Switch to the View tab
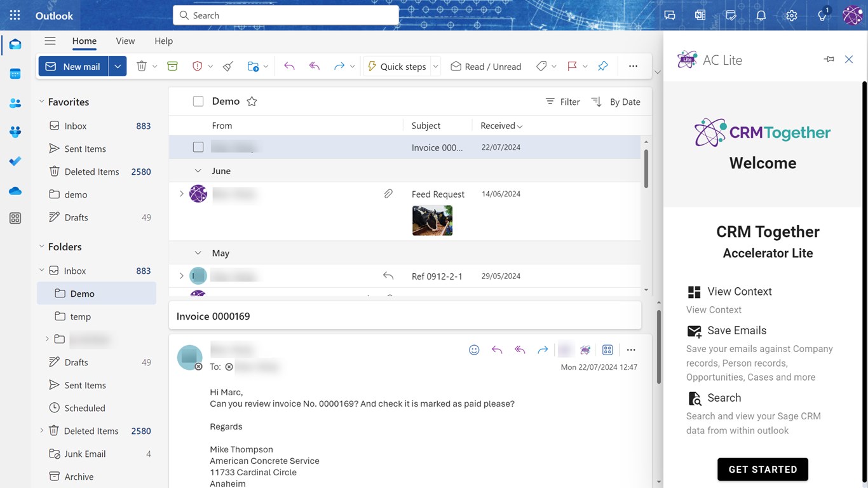868x488 pixels. click(x=125, y=41)
